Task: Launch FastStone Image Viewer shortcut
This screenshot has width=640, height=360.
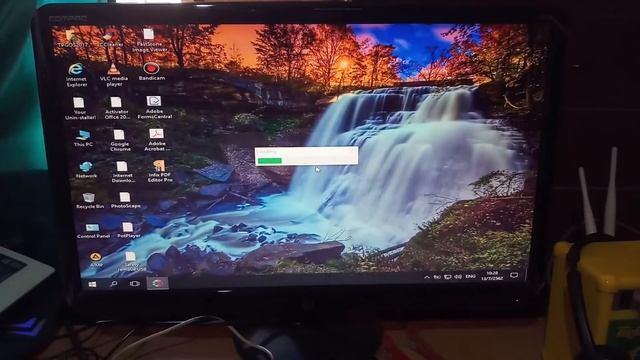Action: point(149,40)
